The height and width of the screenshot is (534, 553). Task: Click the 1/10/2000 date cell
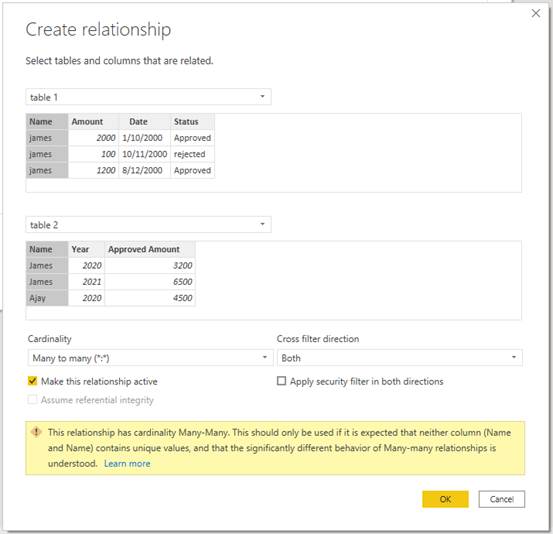(x=145, y=138)
